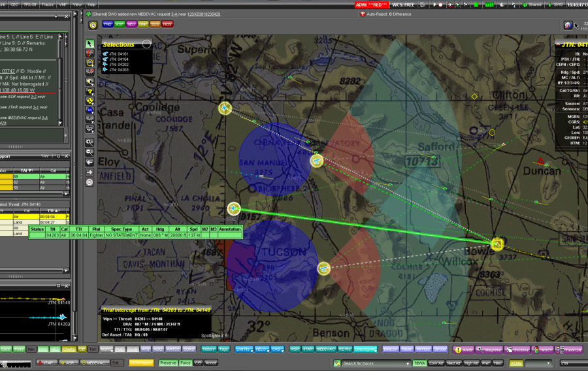This screenshot has width=588, height=371.
Task: Open the Help menu
Action: [91, 5]
